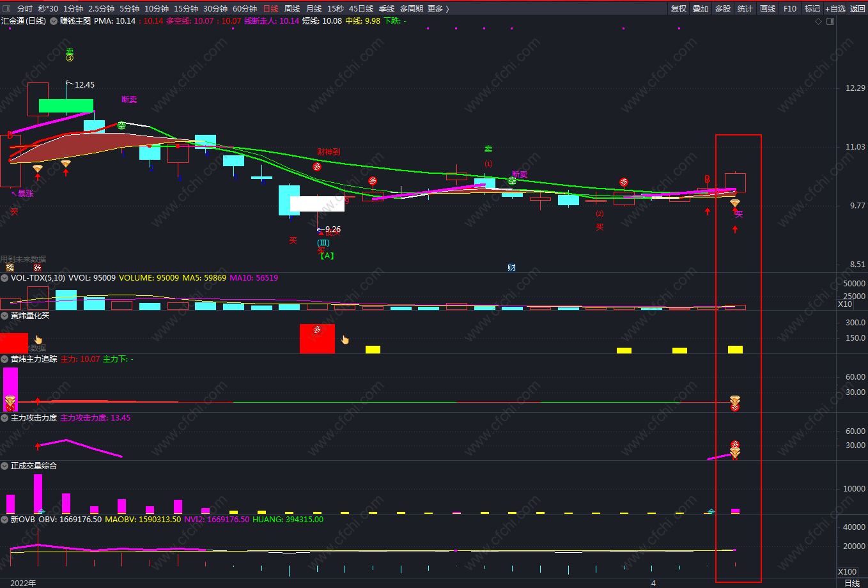Click the 叠加 overlay button
Viewport: 868px width, 588px height.
click(701, 8)
